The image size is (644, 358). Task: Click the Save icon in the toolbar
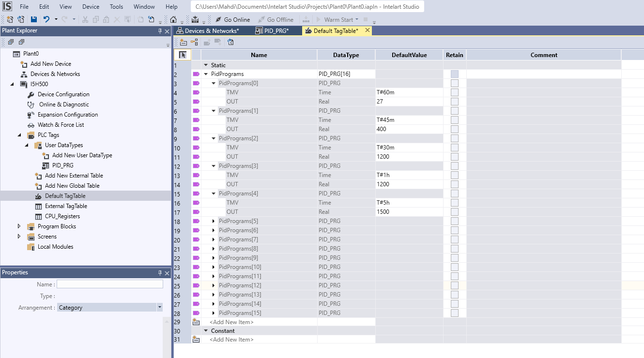[33, 19]
